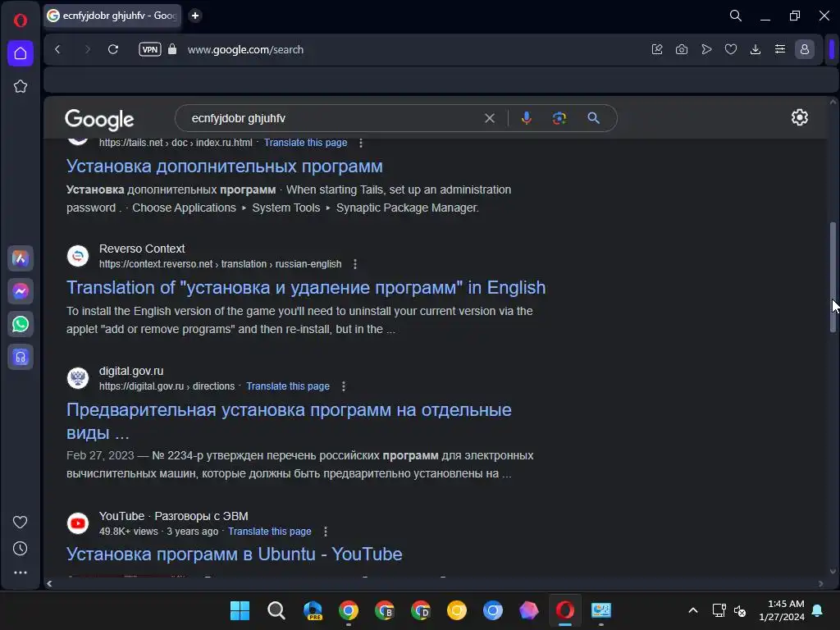Viewport: 840px width, 630px height.
Task: Open Windows Start menu
Action: pyautogui.click(x=240, y=610)
